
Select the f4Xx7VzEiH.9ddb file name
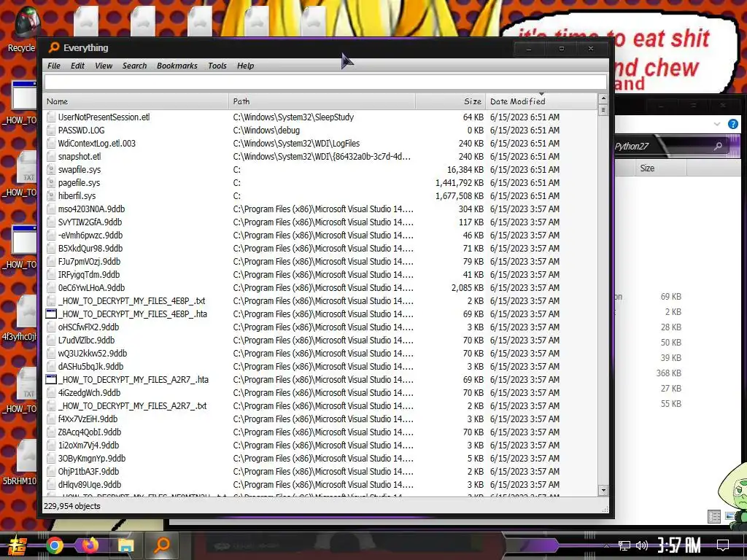point(88,419)
